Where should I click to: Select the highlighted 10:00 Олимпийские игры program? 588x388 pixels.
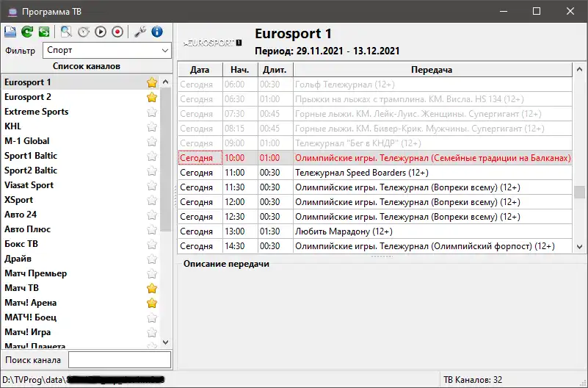click(375, 158)
